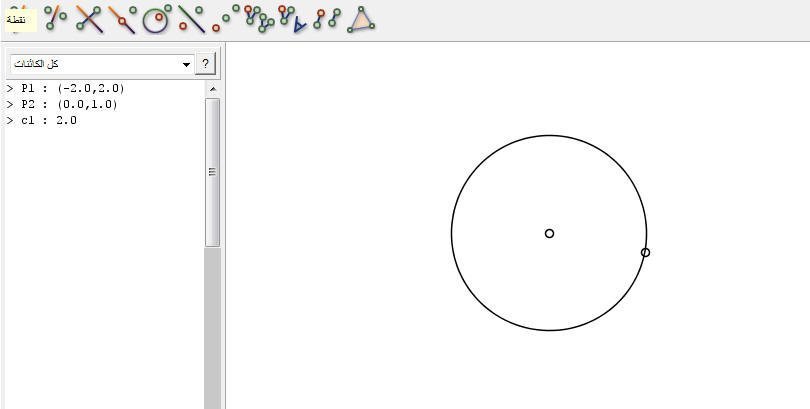Choose the green line with two side points tool
This screenshot has width=810, height=409.
click(191, 19)
